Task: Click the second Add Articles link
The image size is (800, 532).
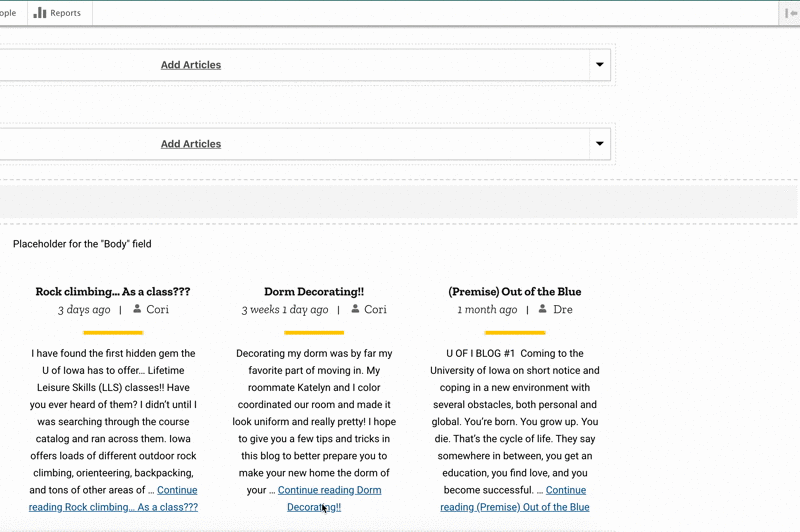Action: tap(191, 144)
